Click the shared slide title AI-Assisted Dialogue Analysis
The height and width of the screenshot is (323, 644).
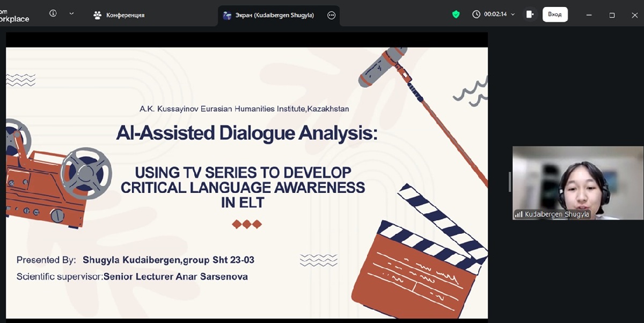pyautogui.click(x=246, y=133)
